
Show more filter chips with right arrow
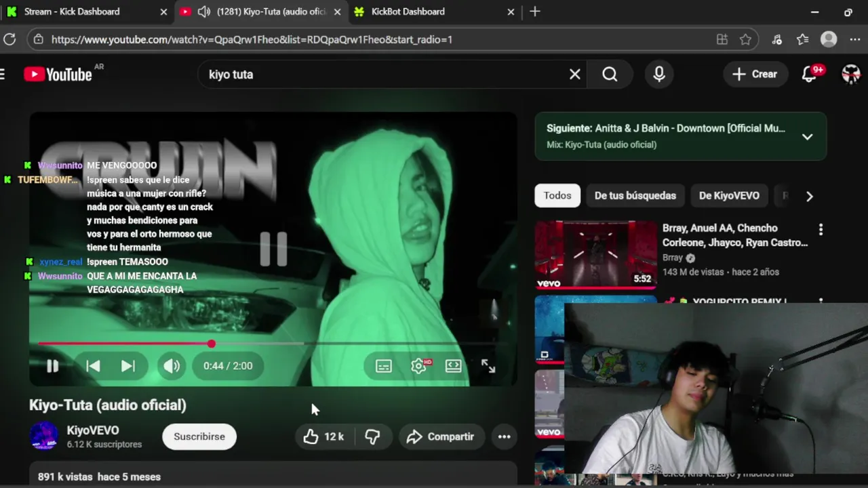pos(809,196)
